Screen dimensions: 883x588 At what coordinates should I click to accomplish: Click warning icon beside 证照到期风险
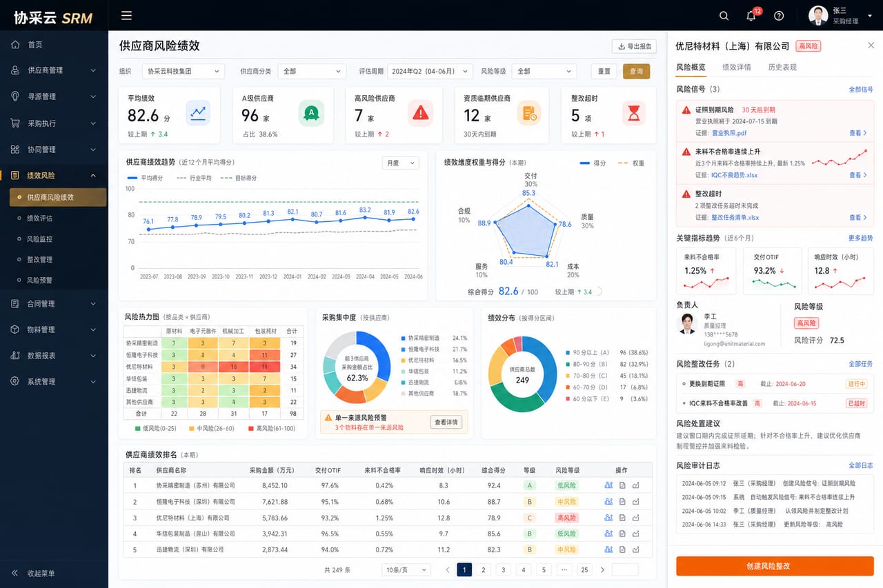686,110
